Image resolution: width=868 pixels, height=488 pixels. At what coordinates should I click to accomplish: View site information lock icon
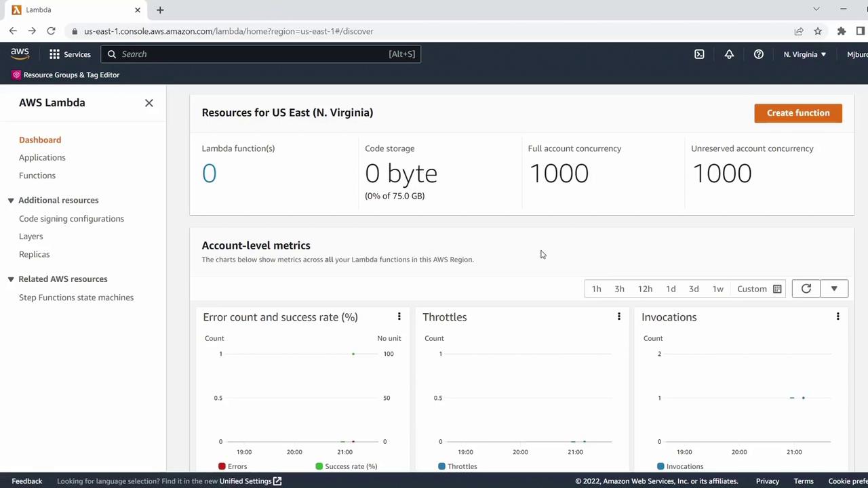tap(75, 31)
